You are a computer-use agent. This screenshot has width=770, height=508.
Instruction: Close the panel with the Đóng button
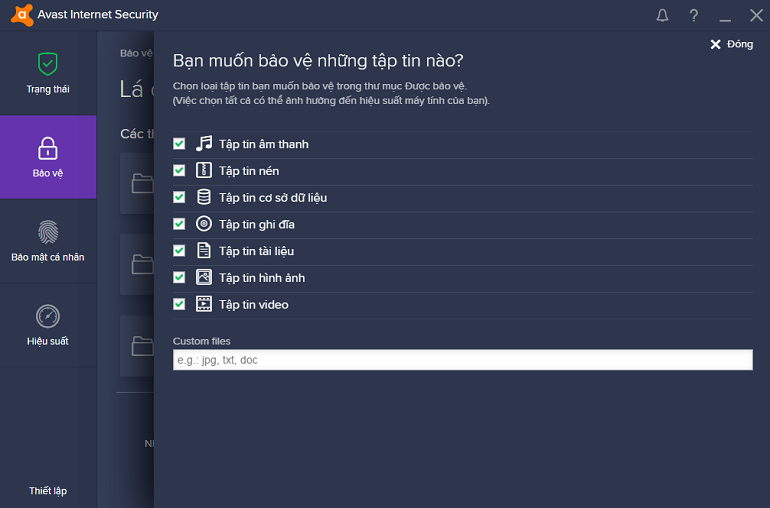731,44
